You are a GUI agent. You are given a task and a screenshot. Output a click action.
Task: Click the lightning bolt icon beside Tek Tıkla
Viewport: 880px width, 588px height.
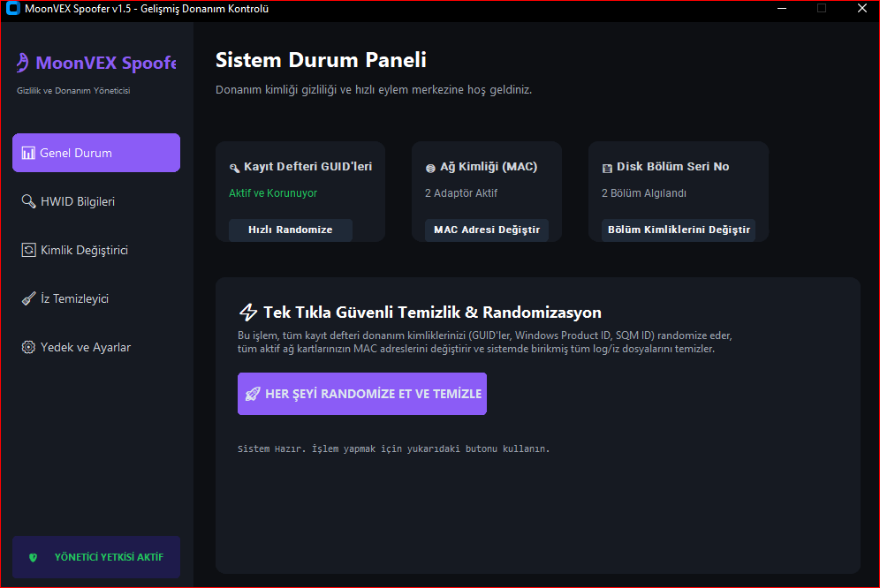pyautogui.click(x=248, y=312)
